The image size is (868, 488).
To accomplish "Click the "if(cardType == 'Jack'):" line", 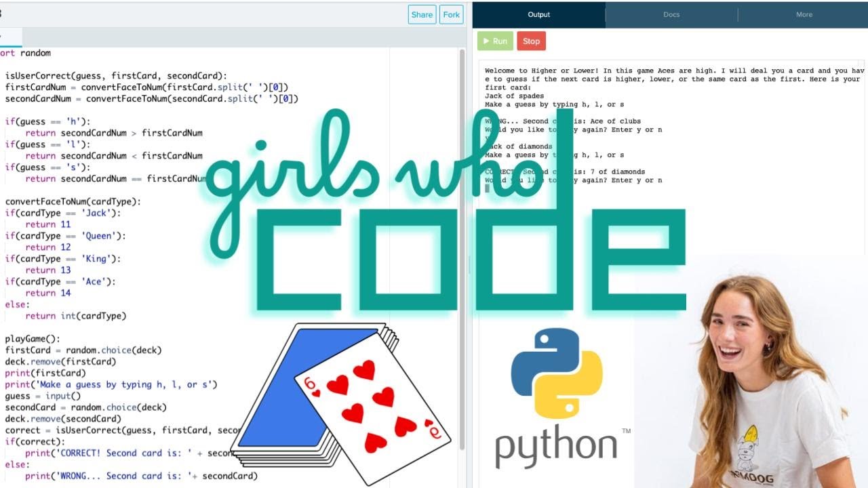I will [x=62, y=213].
